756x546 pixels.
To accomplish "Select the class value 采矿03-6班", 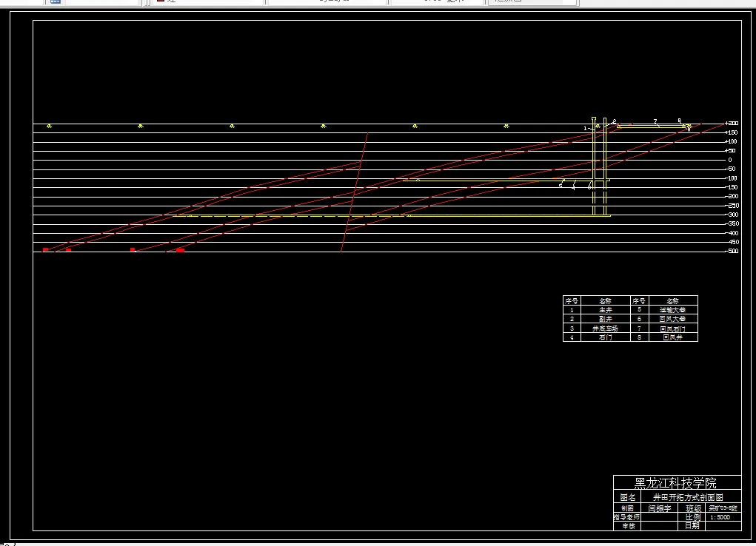I will 723,508.
